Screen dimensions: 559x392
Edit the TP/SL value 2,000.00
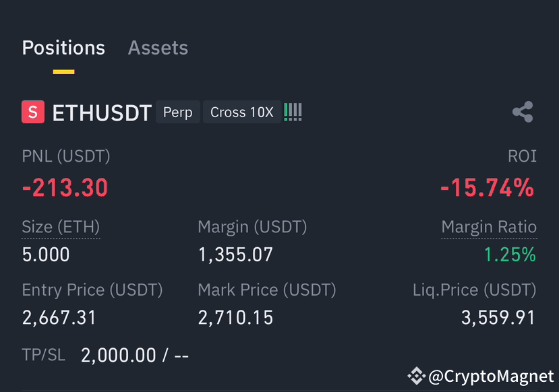tap(118, 355)
